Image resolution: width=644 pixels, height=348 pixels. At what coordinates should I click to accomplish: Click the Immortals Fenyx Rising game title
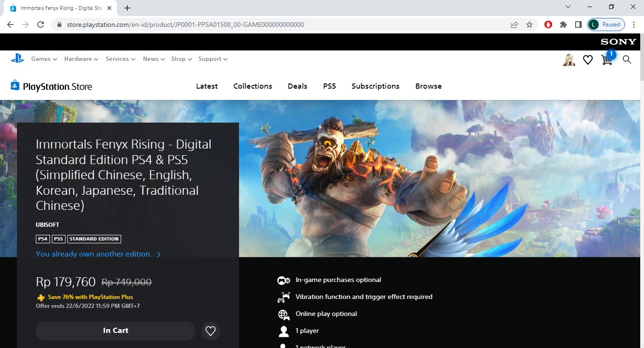click(x=124, y=174)
